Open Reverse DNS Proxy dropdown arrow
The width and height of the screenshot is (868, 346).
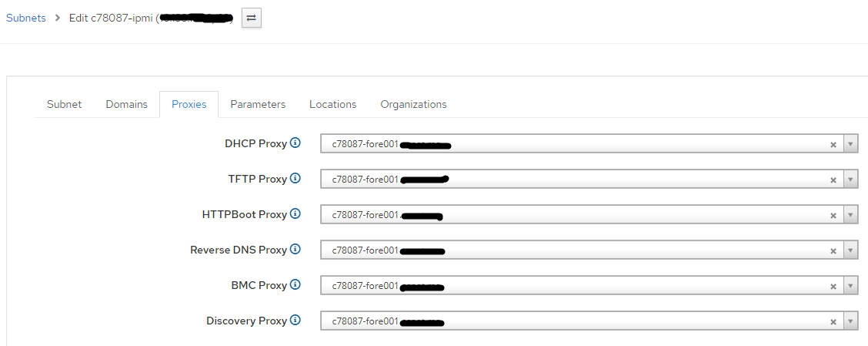[851, 250]
